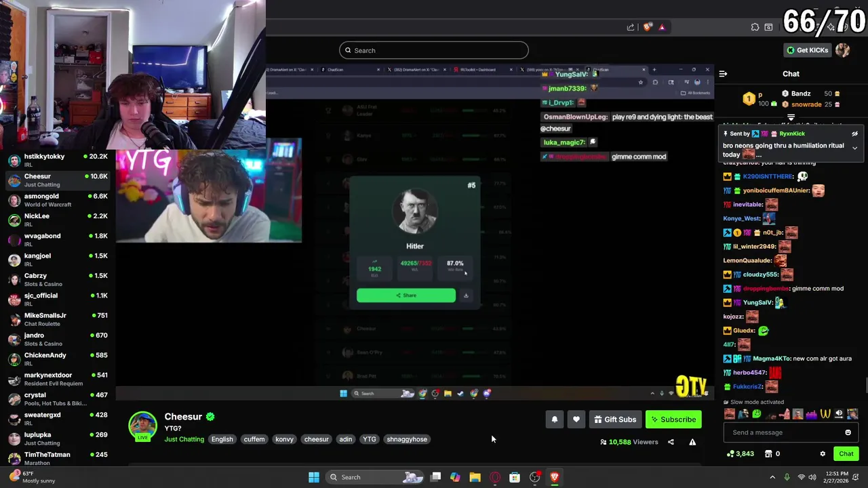Open the NickLee channel in sidebar
This screenshot has width=868, height=488.
(x=59, y=220)
